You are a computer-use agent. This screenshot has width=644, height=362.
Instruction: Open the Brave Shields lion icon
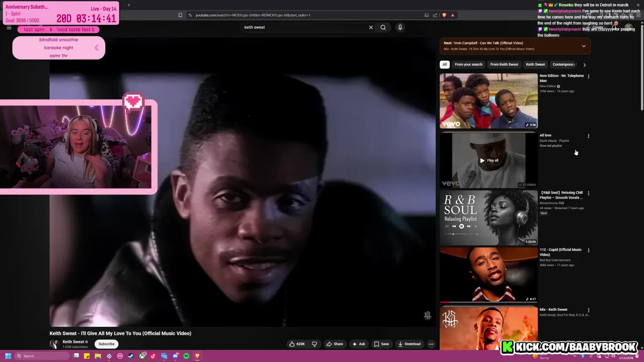coord(444,15)
